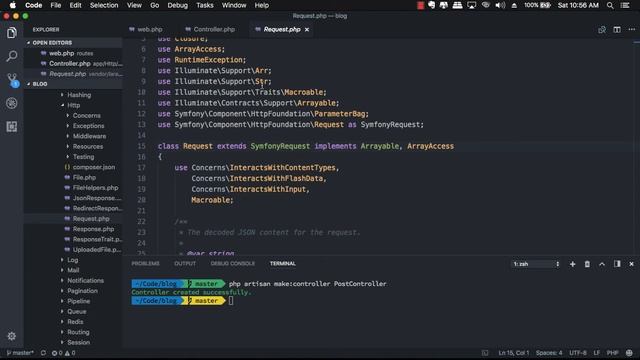Image resolution: width=640 pixels, height=360 pixels.
Task: Select Controller.php in Open Editors list
Action: pyautogui.click(x=73, y=63)
